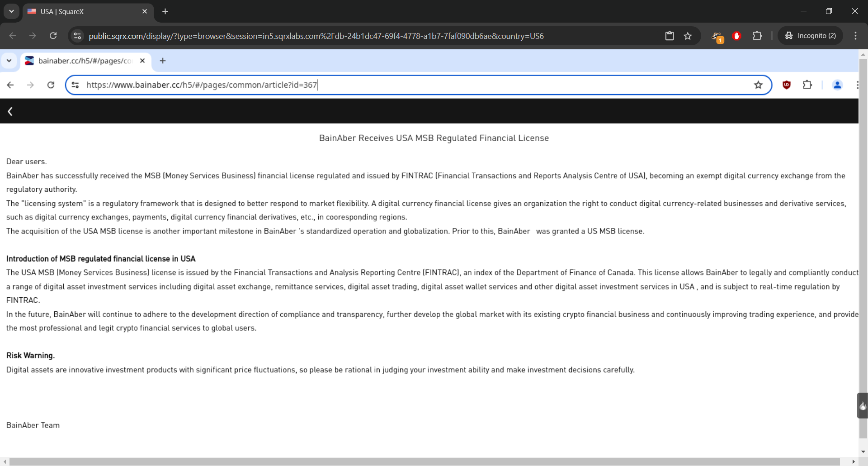Click the outer browser reload button

tap(53, 36)
